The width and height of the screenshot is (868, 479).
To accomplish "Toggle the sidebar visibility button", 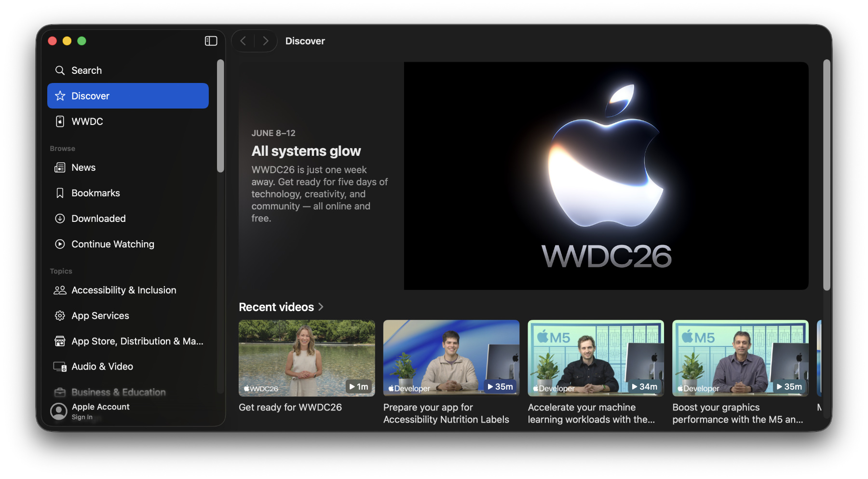I will [x=211, y=41].
